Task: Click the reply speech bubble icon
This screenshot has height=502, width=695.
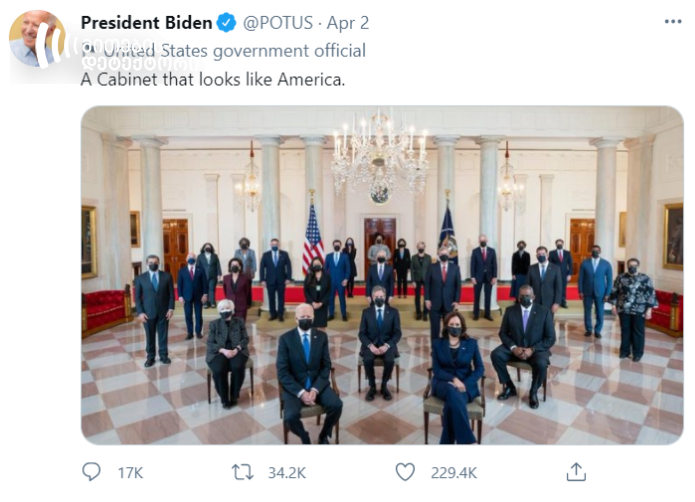Action: [x=91, y=472]
